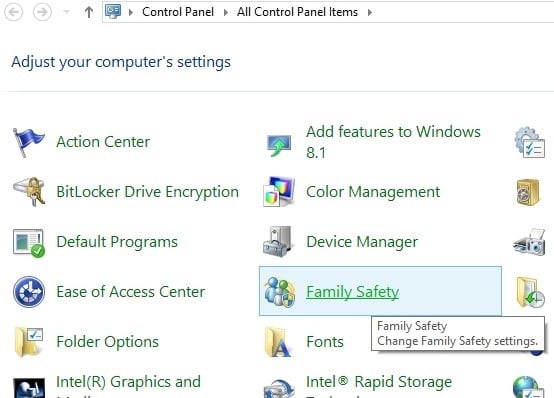Open the Fonts folder icon

[278, 342]
